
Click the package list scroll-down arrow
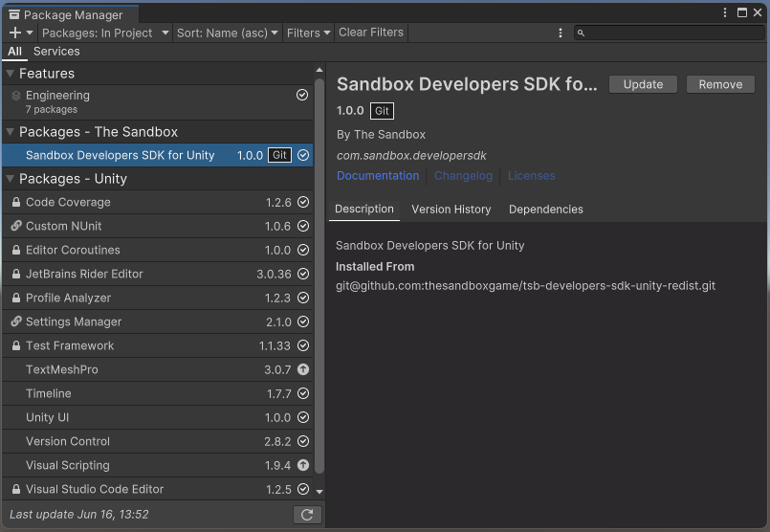point(319,491)
